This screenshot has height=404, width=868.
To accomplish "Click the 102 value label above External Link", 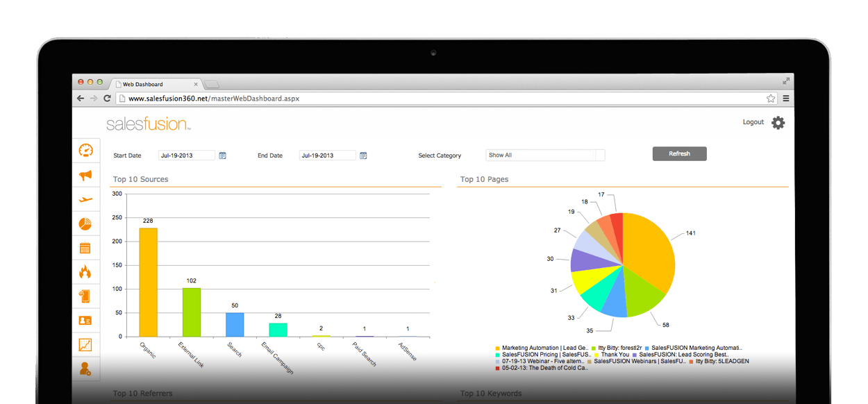I will pyautogui.click(x=192, y=281).
